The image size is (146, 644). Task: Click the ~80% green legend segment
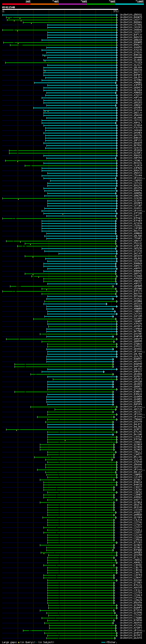[101, 4]
